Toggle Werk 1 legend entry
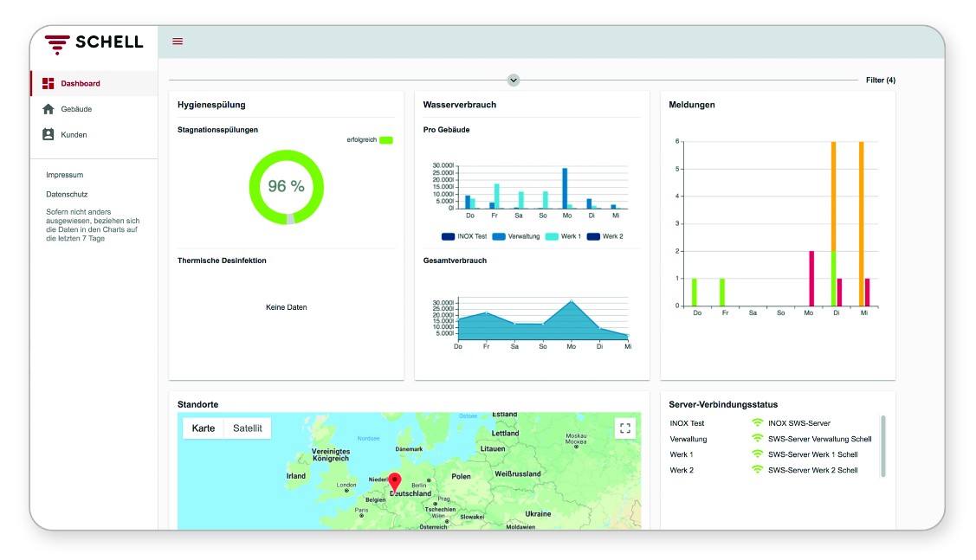 click(x=563, y=236)
